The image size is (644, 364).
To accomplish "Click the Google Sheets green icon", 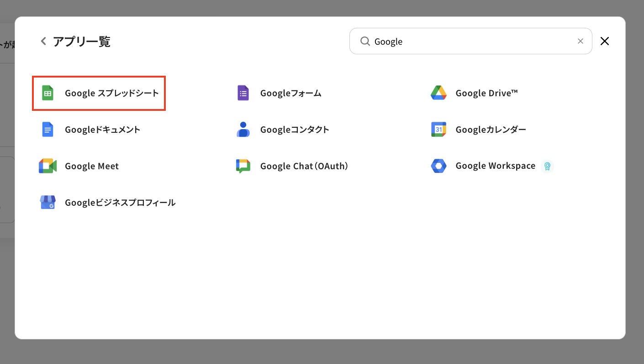I will [48, 93].
